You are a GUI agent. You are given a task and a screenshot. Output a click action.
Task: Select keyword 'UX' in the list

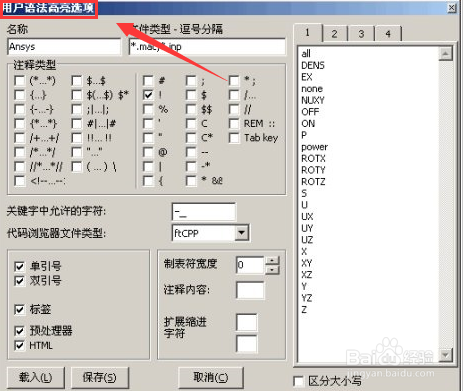click(x=307, y=217)
